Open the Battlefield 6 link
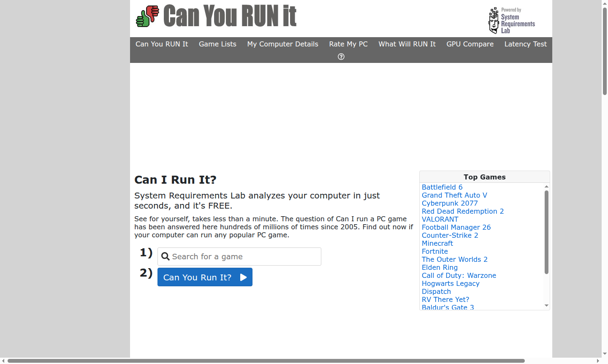608x364 pixels. point(442,187)
